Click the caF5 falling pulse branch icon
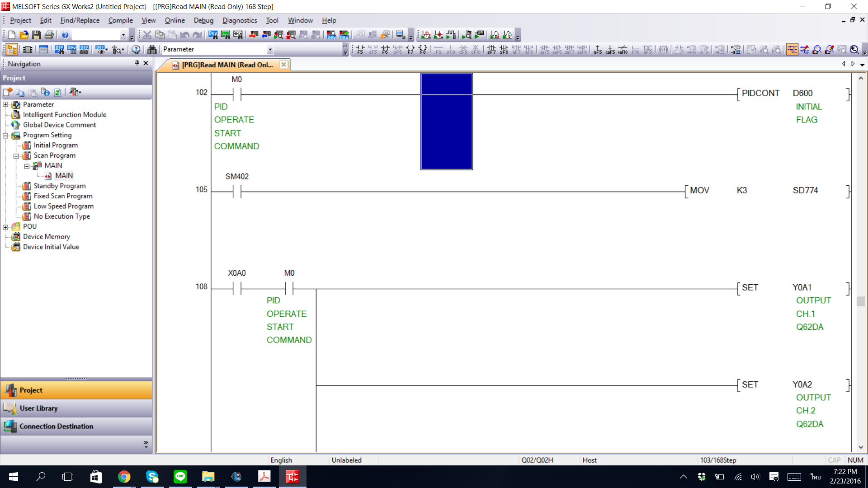 tap(610, 49)
